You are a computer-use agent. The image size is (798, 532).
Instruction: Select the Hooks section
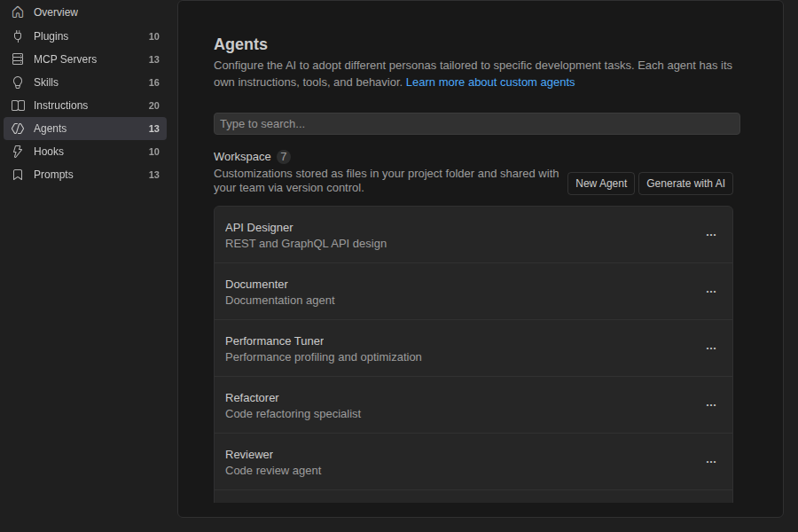[85, 152]
